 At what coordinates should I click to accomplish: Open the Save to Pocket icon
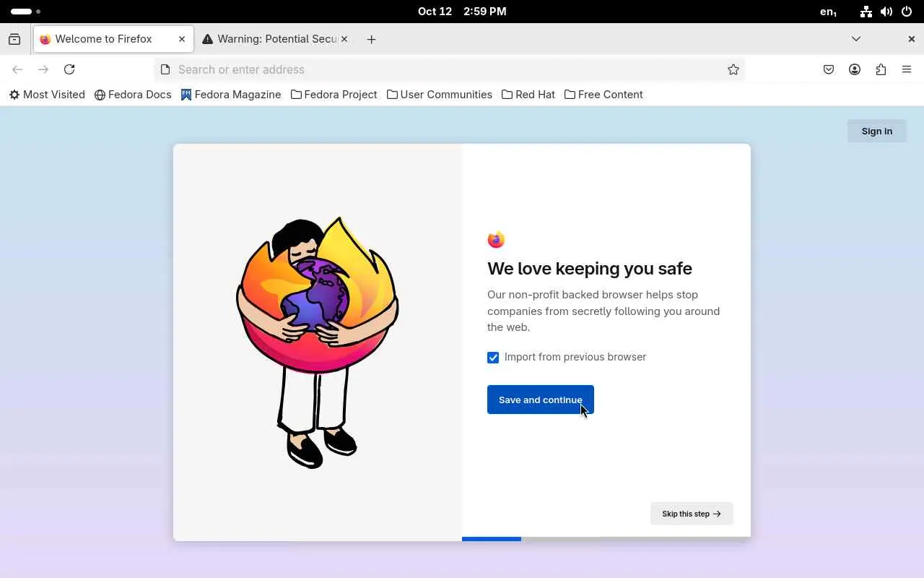click(x=829, y=69)
